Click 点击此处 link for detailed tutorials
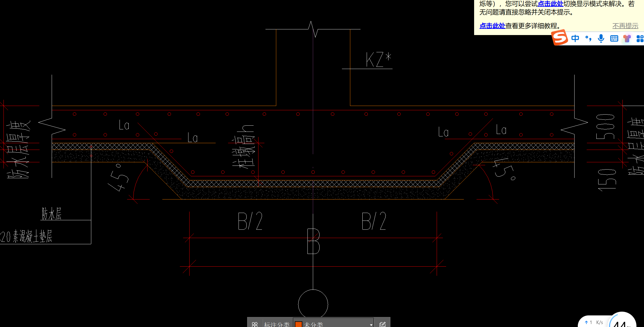The image size is (644, 327). 492,26
